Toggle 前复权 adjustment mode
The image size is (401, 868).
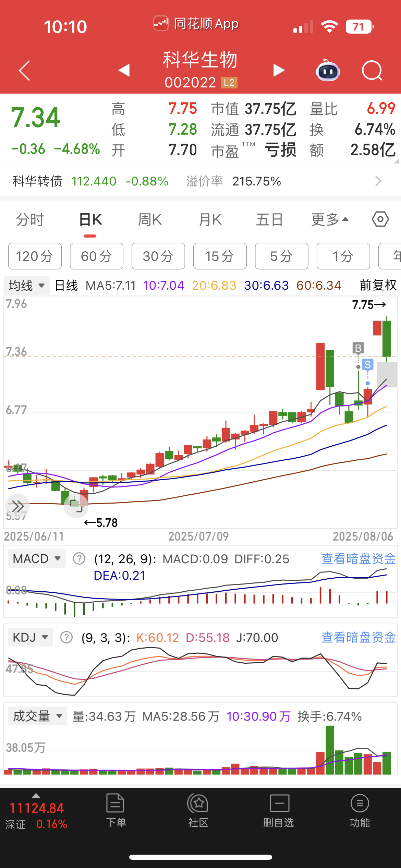378,285
